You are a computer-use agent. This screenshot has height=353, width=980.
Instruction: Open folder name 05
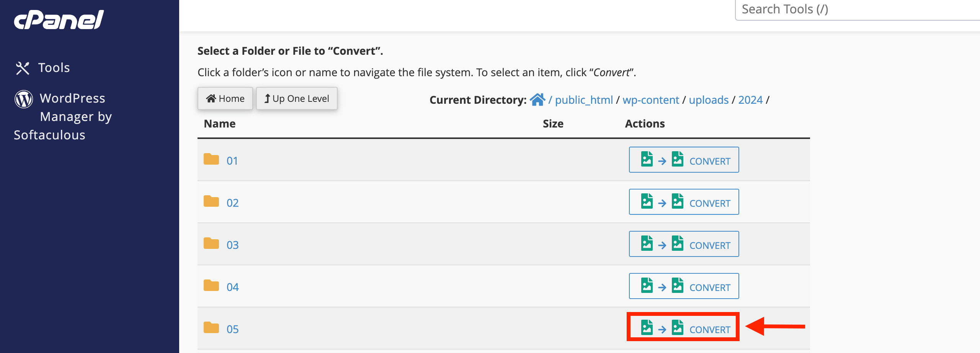[232, 329]
